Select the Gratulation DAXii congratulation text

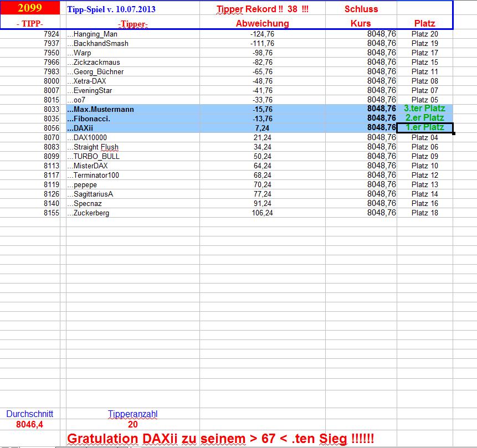tap(220, 439)
